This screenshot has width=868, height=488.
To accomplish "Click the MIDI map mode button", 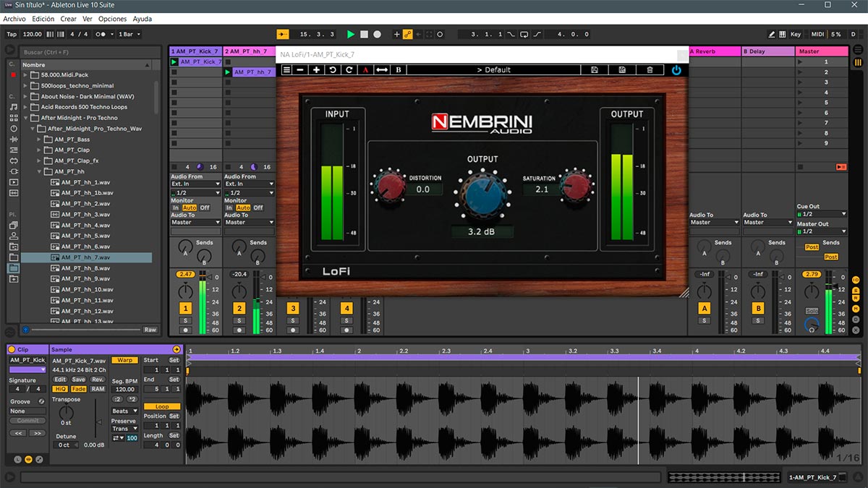I will [x=817, y=34].
